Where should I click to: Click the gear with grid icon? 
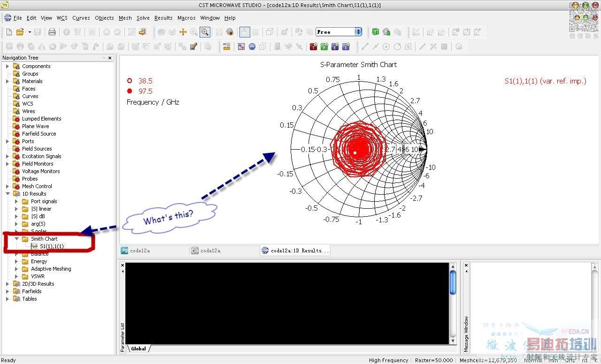click(x=386, y=32)
